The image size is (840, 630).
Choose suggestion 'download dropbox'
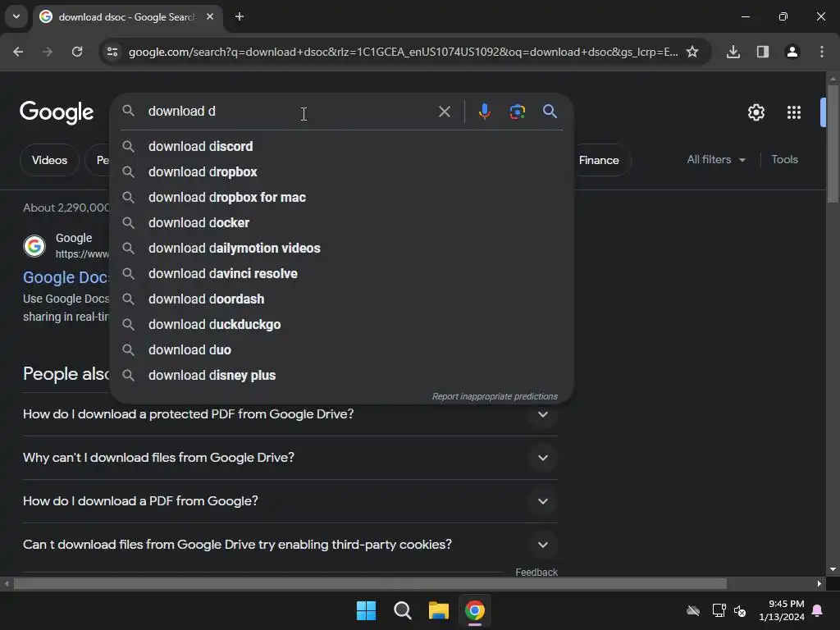[x=342, y=172]
